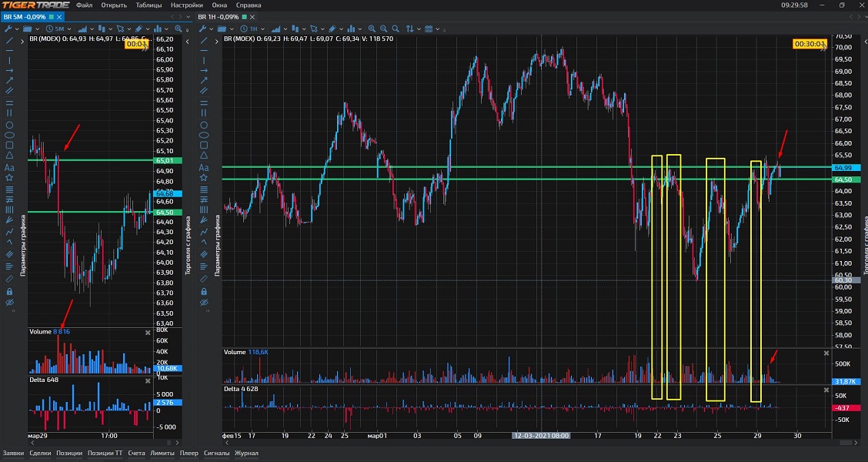Select the Aa text tool in 5M sidebar
Image resolution: width=868 pixels, height=462 pixels.
pyautogui.click(x=9, y=167)
